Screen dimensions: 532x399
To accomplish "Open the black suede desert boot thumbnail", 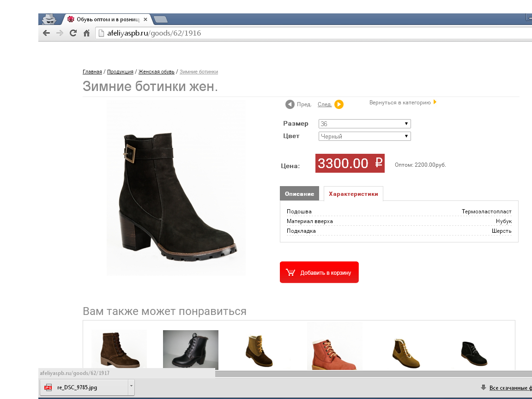I will [474, 353].
